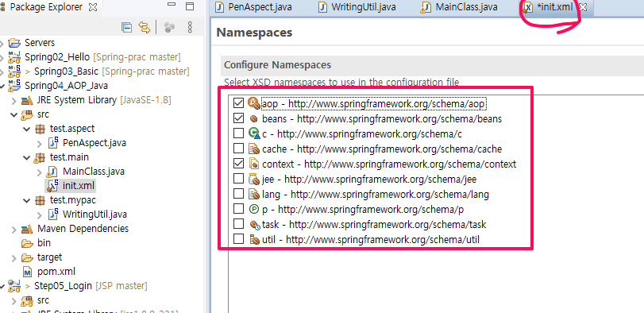Click the target folder icon
Viewport: 644px width, 313px height.
[x=27, y=257]
